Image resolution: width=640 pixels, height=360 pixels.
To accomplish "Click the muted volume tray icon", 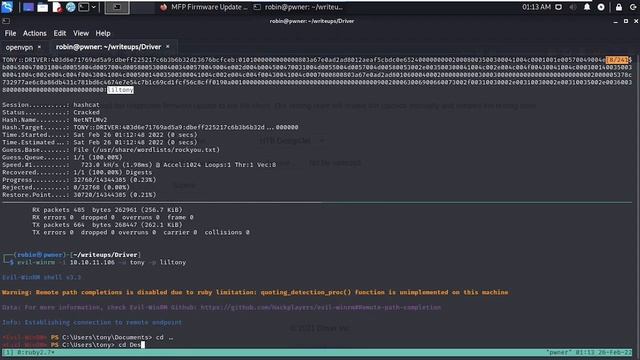I will click(x=573, y=7).
